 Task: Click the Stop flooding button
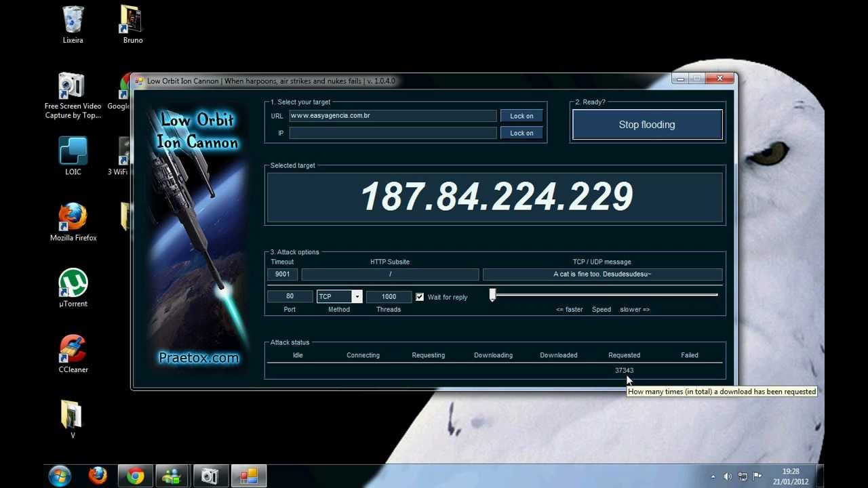tap(647, 125)
